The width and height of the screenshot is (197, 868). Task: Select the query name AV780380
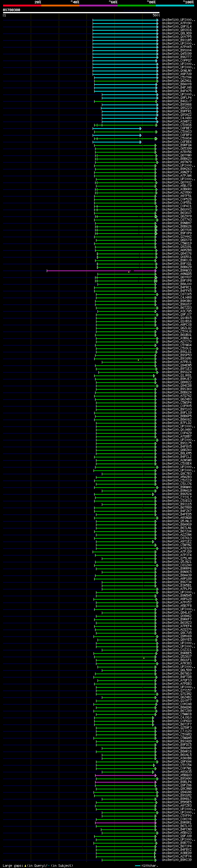[11, 10]
